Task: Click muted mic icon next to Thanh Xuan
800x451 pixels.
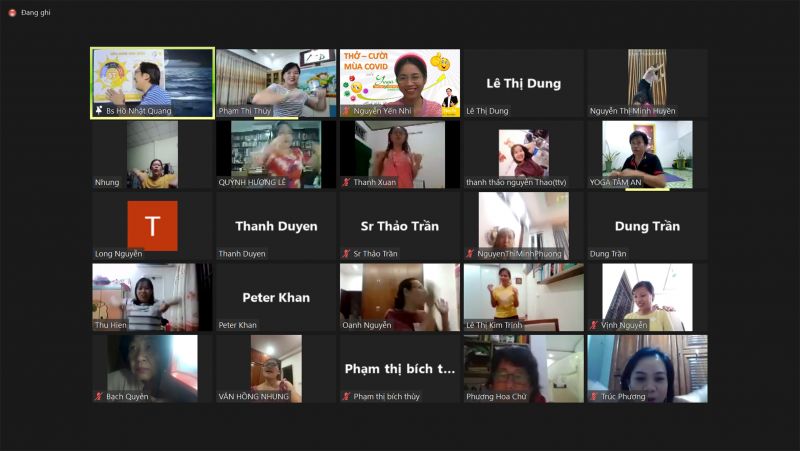Action: (347, 182)
